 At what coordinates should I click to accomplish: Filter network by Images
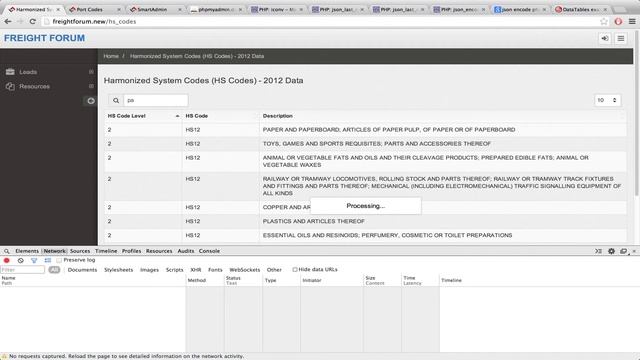pyautogui.click(x=149, y=270)
